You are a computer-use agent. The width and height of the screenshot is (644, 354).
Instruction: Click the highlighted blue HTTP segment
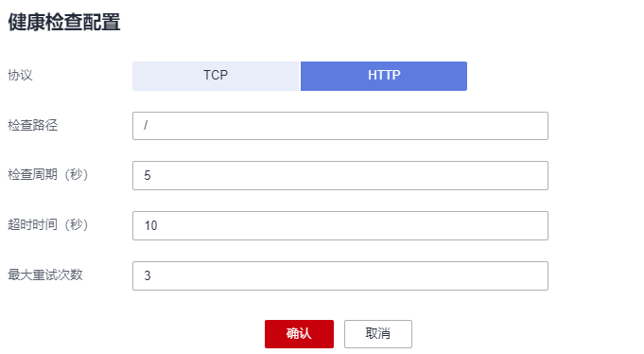384,76
